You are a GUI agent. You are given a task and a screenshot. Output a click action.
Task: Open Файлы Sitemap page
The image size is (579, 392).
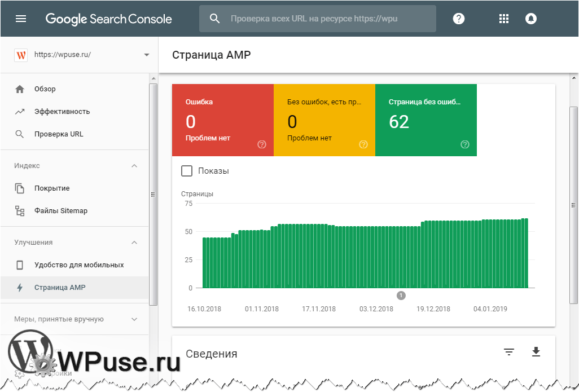[x=61, y=211]
